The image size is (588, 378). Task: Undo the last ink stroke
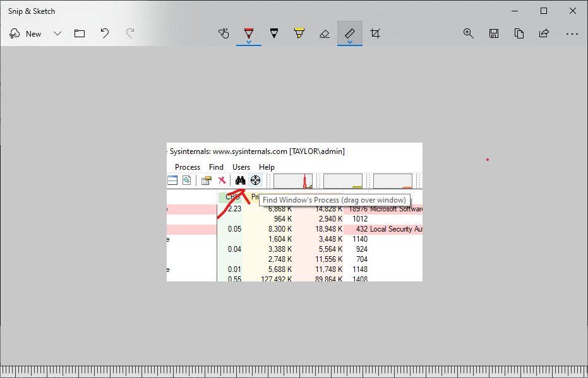105,33
